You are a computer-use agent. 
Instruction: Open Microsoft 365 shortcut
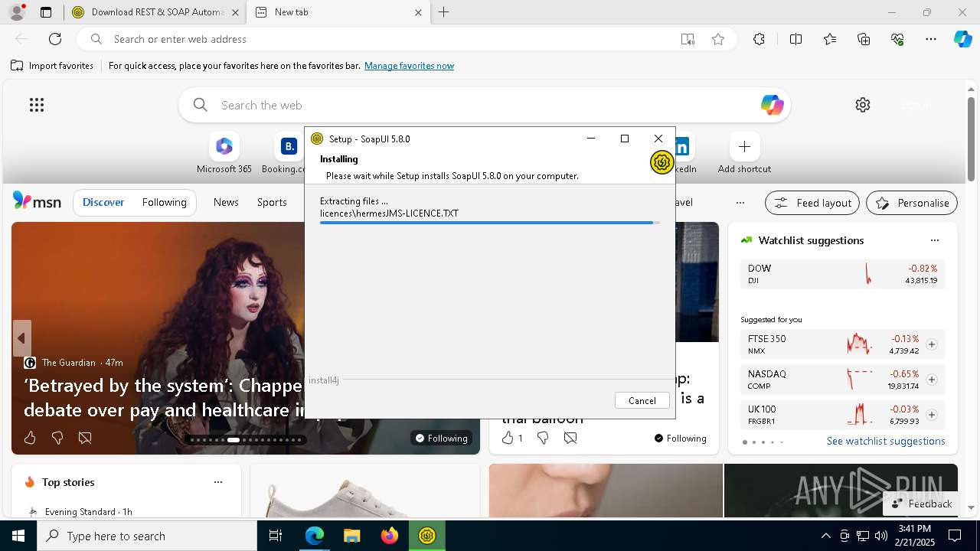coord(224,153)
